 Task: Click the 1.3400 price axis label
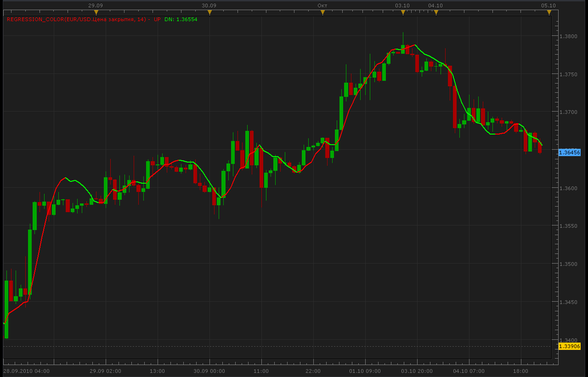[568, 340]
